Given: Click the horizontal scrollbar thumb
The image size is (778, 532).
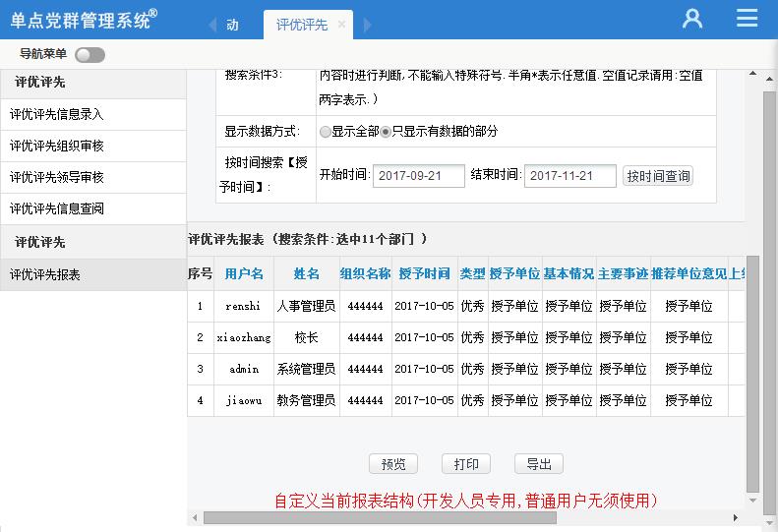Looking at the screenshot, I should click(x=380, y=517).
